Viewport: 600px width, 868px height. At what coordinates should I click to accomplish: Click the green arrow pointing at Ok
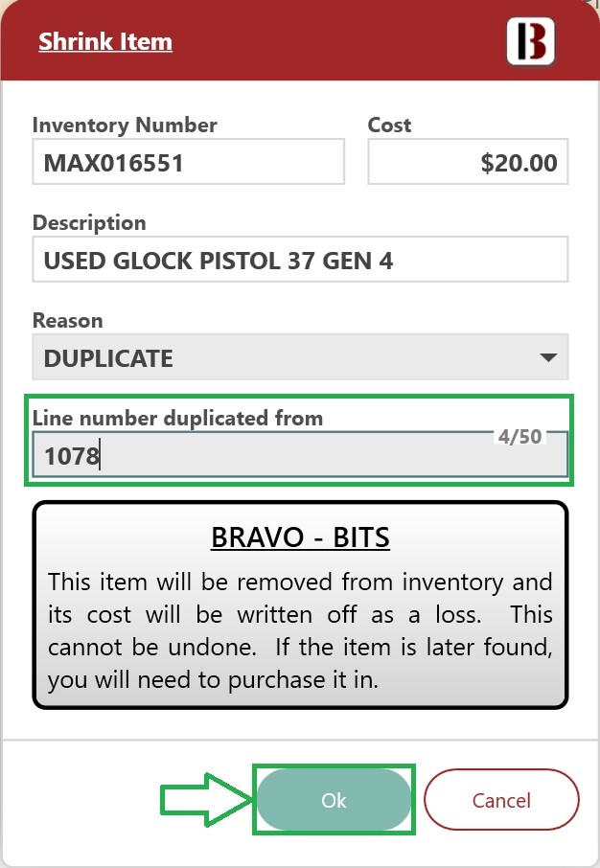(207, 799)
